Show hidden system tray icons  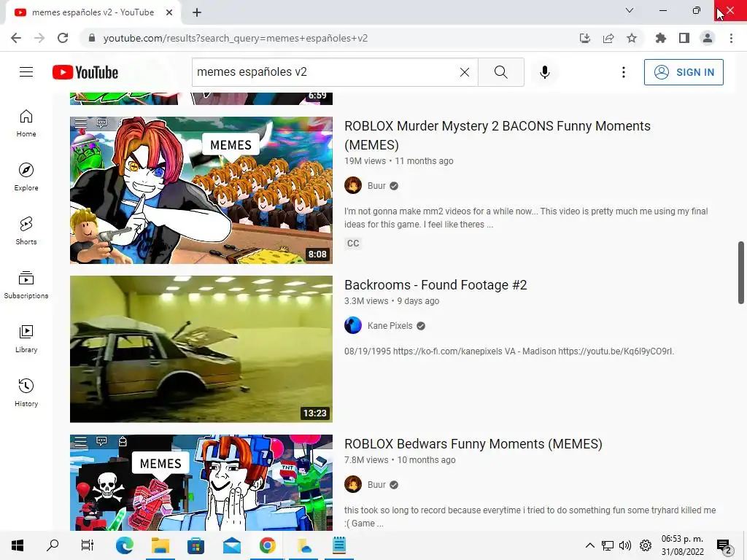(x=589, y=545)
